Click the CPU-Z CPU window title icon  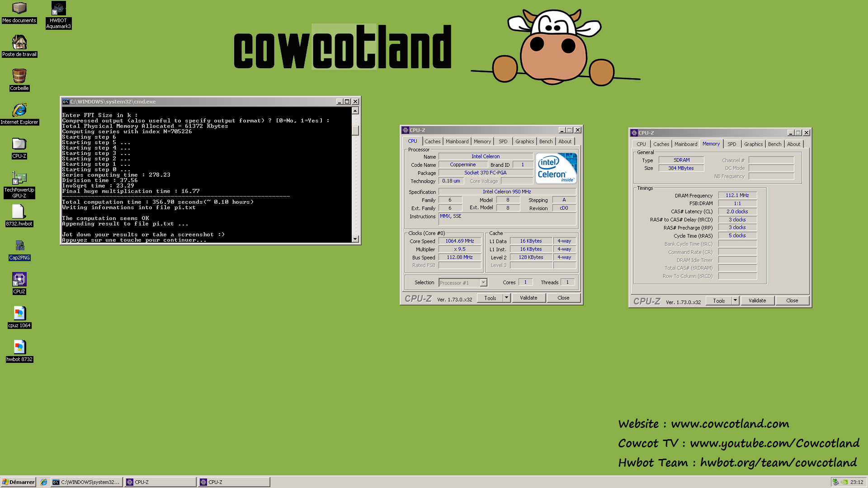point(405,130)
